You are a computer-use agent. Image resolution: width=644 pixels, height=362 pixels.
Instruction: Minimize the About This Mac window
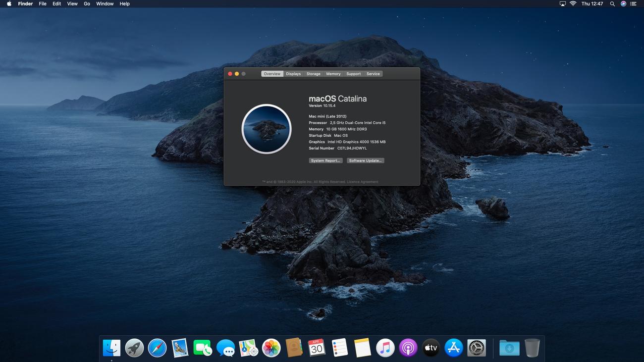tap(237, 74)
